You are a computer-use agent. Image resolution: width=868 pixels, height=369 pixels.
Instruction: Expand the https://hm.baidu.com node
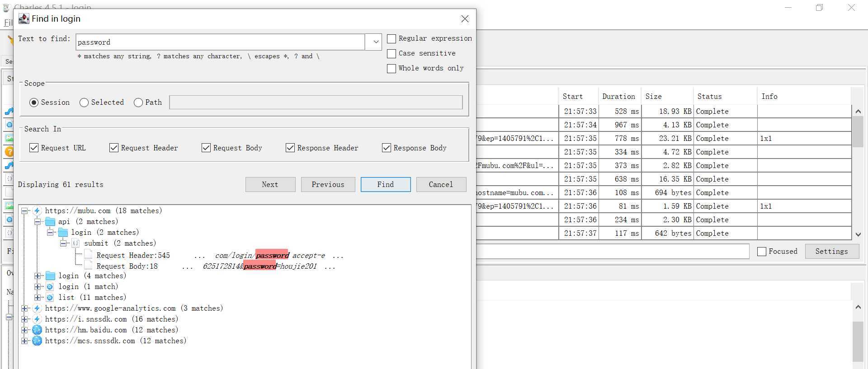[x=25, y=330]
